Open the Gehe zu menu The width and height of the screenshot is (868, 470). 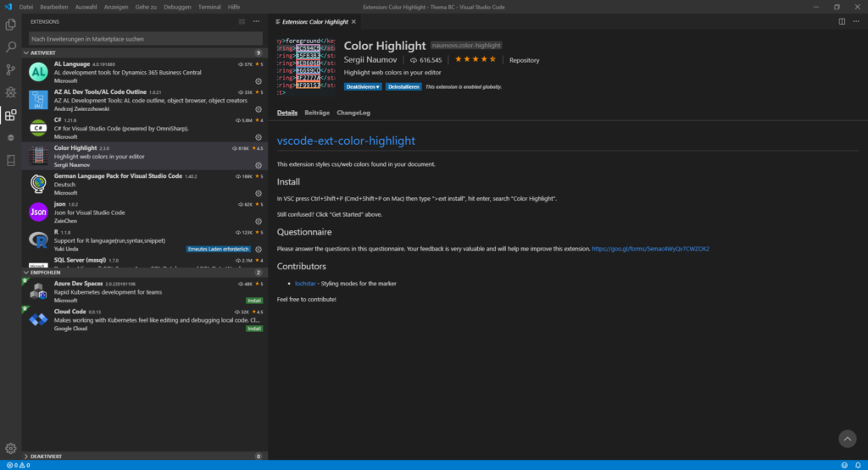[x=146, y=7]
